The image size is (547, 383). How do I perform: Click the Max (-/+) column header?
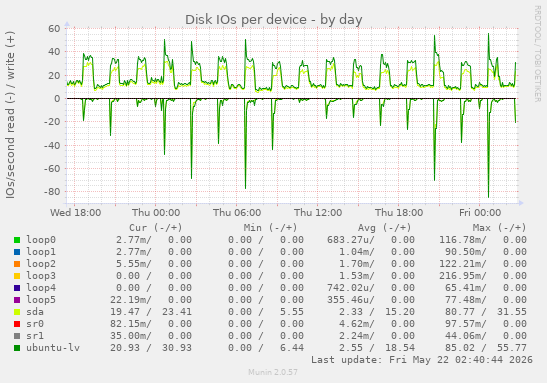tap(499, 228)
